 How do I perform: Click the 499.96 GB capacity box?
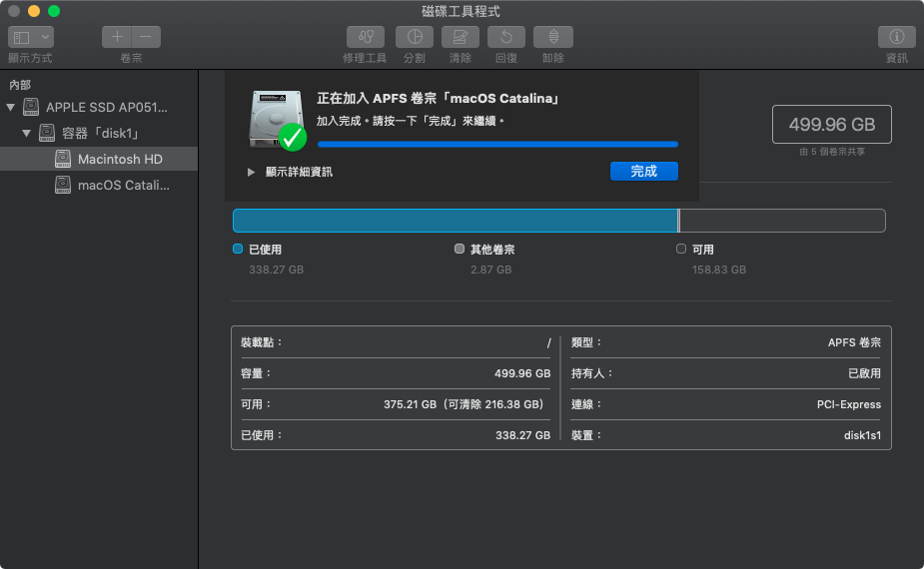[831, 125]
